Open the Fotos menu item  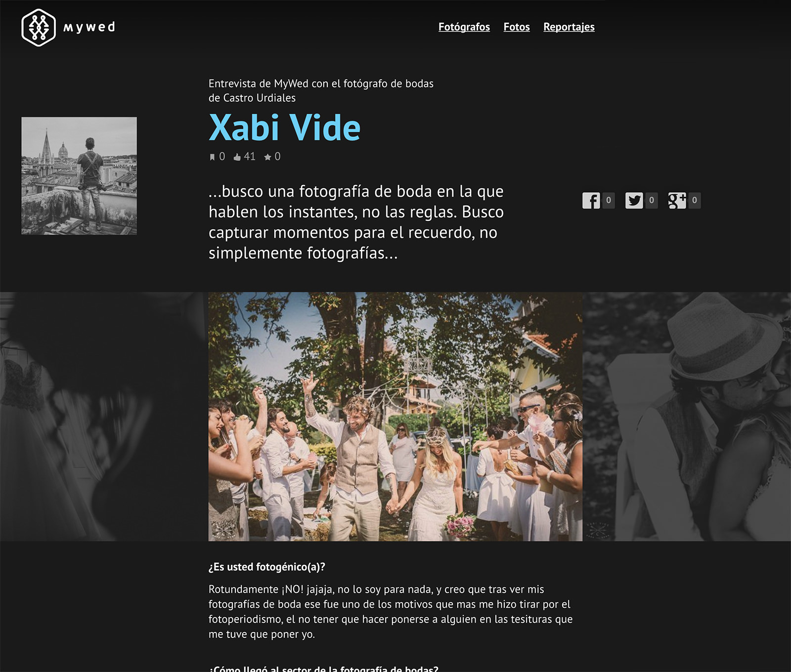click(x=517, y=27)
